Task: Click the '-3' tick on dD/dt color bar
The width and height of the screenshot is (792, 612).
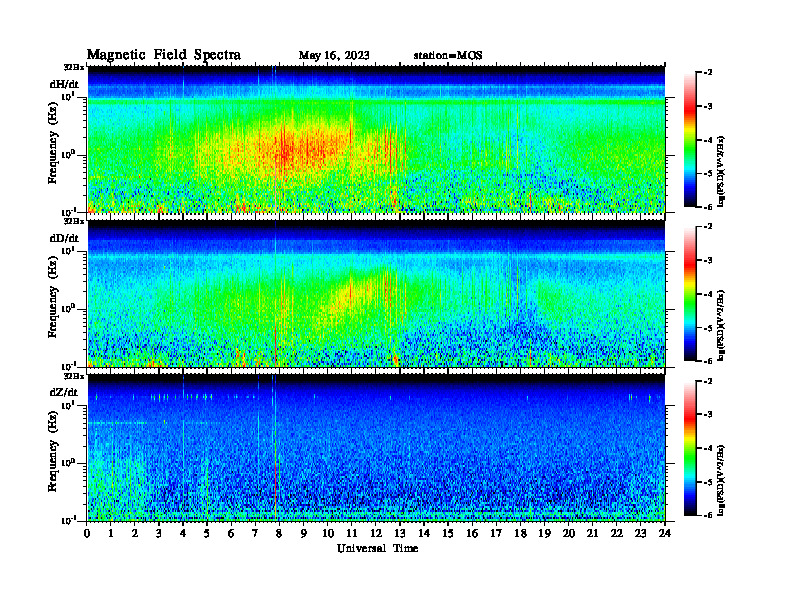Action: pyautogui.click(x=707, y=260)
